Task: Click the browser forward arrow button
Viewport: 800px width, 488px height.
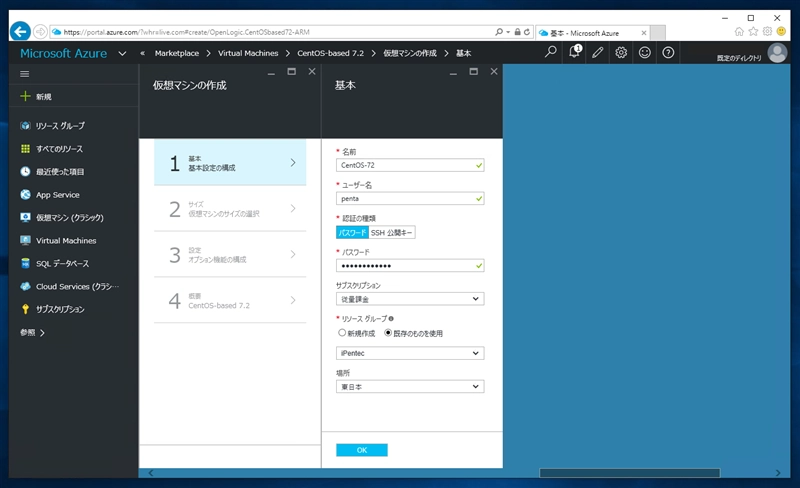Action: coord(40,32)
